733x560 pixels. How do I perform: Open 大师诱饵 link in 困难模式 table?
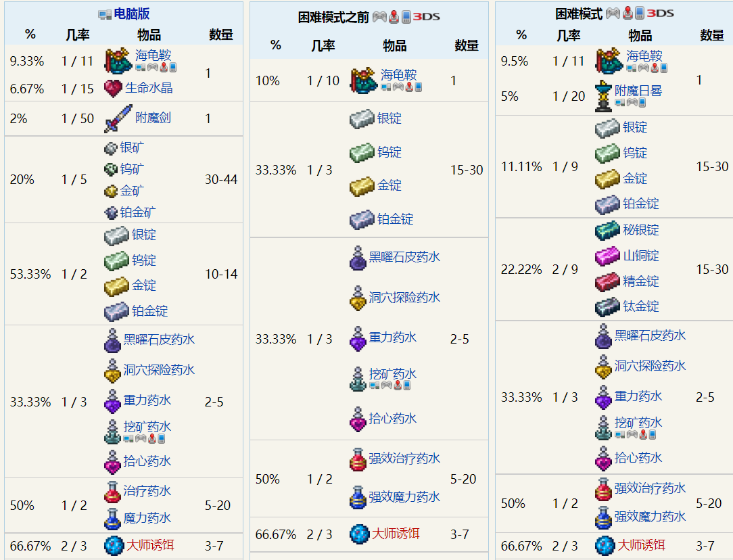[641, 544]
